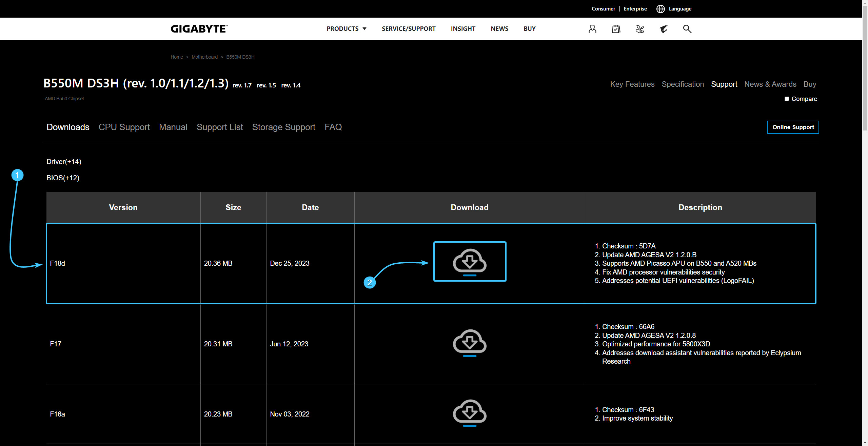Click the AORUS eagle logo icon
868x446 pixels.
click(x=664, y=29)
